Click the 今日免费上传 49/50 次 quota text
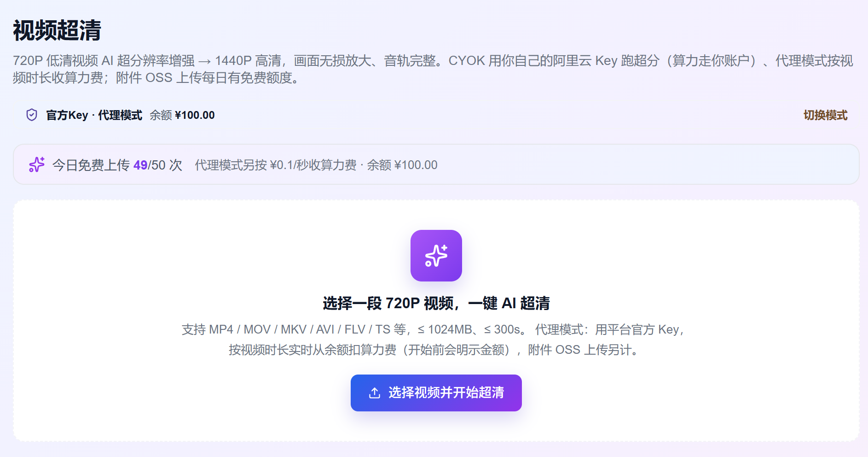The image size is (868, 457). 117,165
